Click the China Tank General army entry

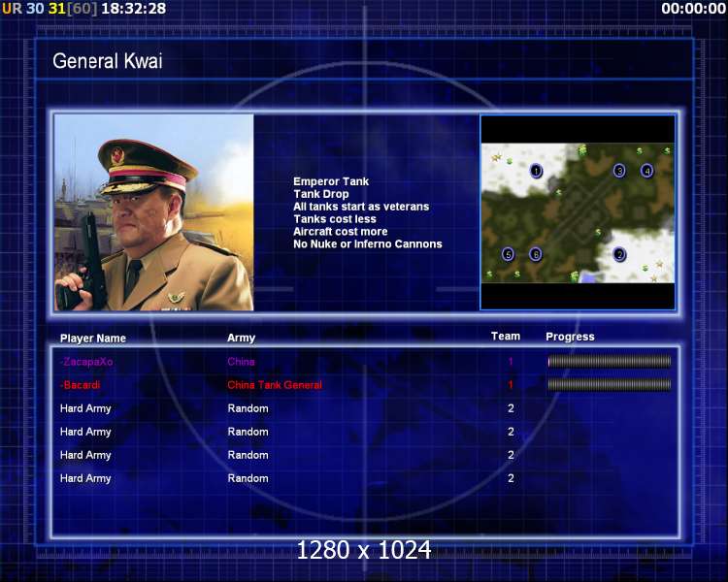(x=275, y=385)
